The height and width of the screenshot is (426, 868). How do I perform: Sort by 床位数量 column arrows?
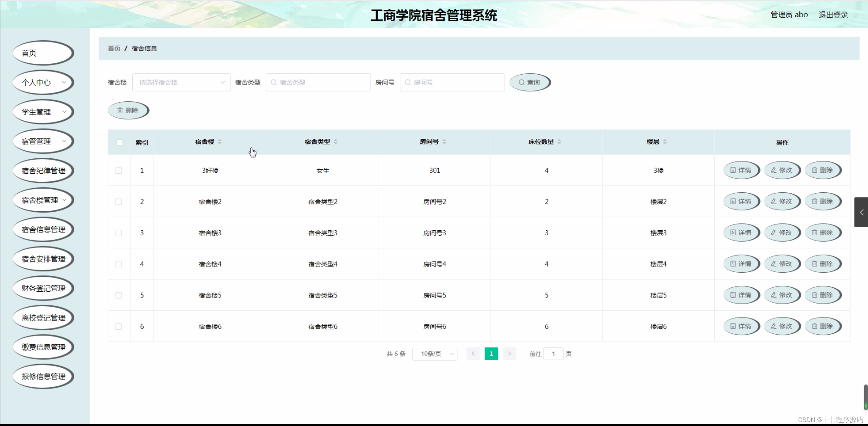(559, 142)
